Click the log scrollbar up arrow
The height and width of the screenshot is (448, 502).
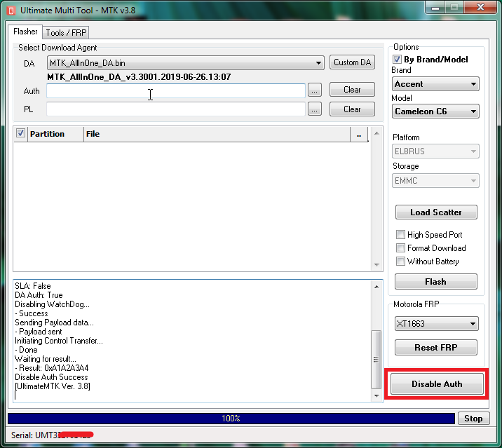click(376, 287)
